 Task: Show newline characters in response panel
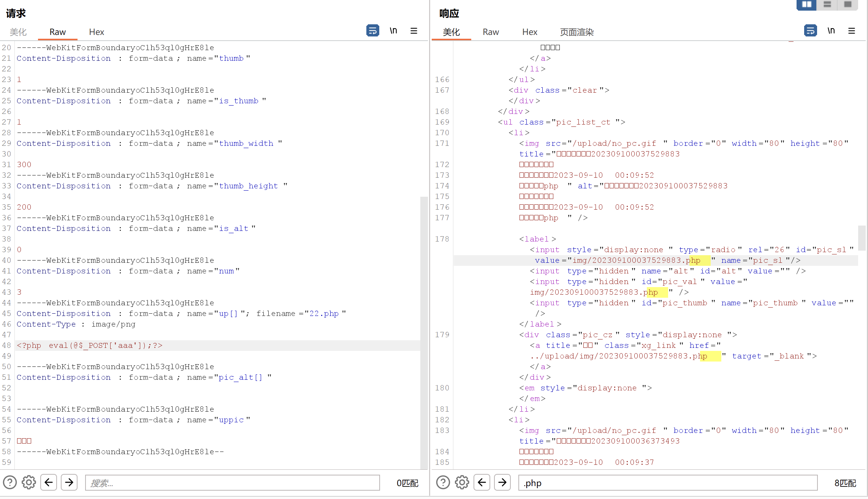tap(831, 31)
